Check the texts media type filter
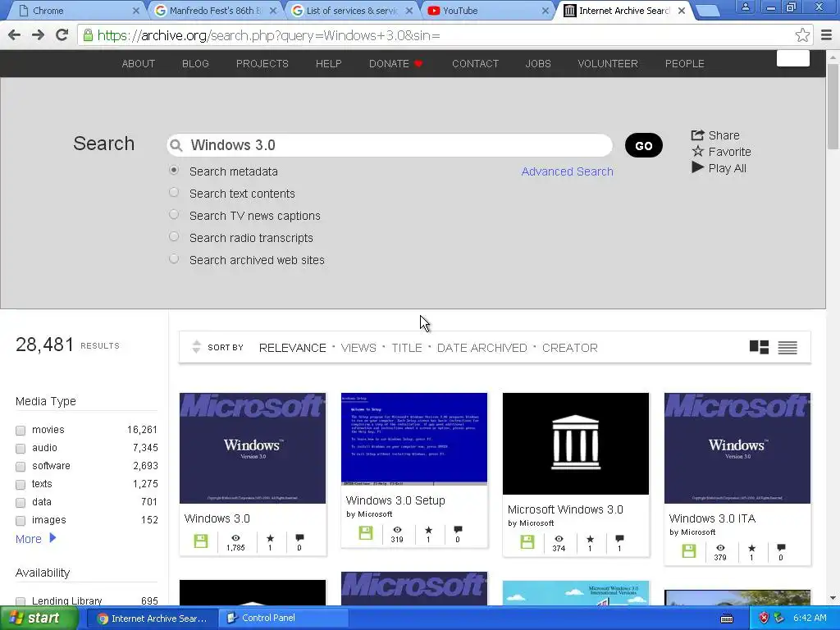 pos(21,484)
